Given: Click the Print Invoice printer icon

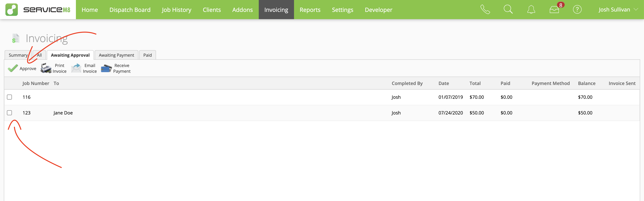Looking at the screenshot, I should [46, 68].
